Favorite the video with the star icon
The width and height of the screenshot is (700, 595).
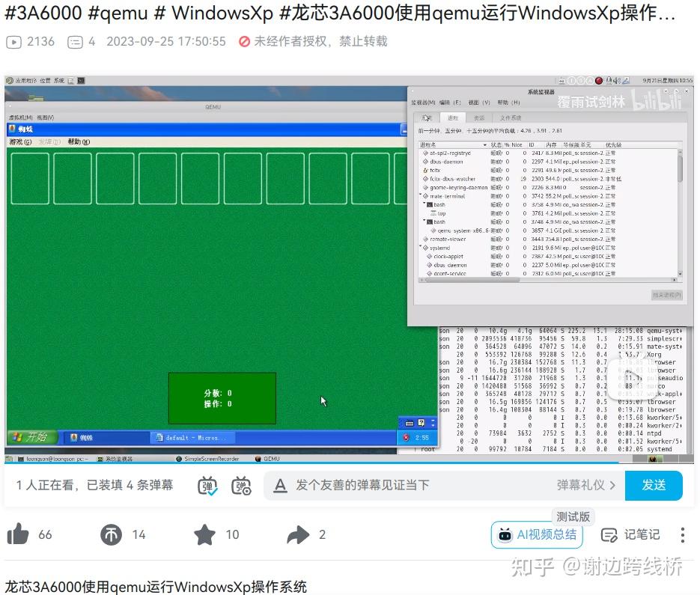click(x=205, y=534)
